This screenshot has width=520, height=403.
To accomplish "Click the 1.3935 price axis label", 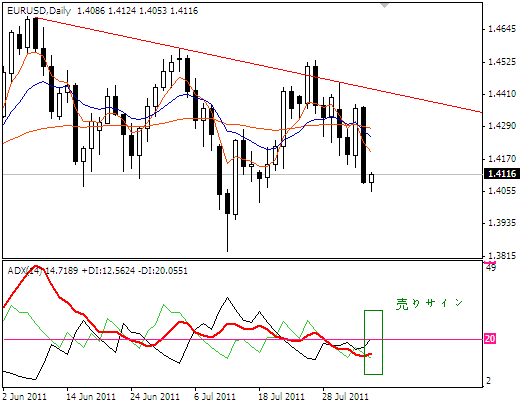I will [x=502, y=222].
